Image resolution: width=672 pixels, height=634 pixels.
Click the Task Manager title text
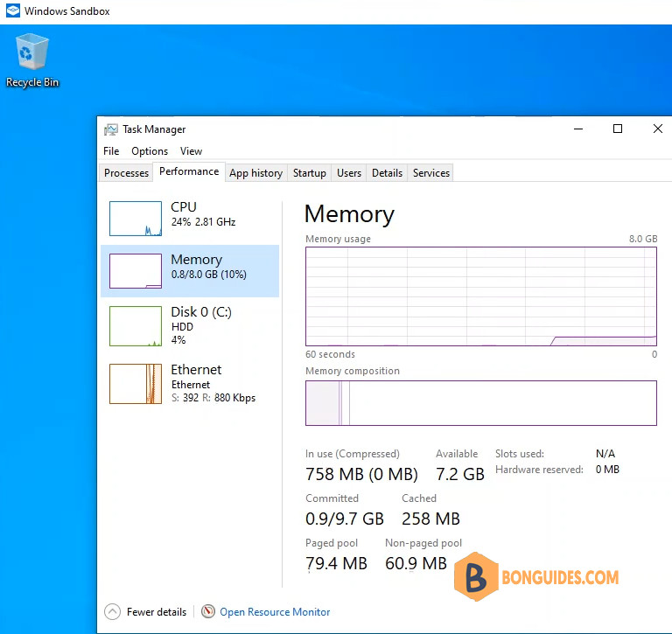pos(154,129)
